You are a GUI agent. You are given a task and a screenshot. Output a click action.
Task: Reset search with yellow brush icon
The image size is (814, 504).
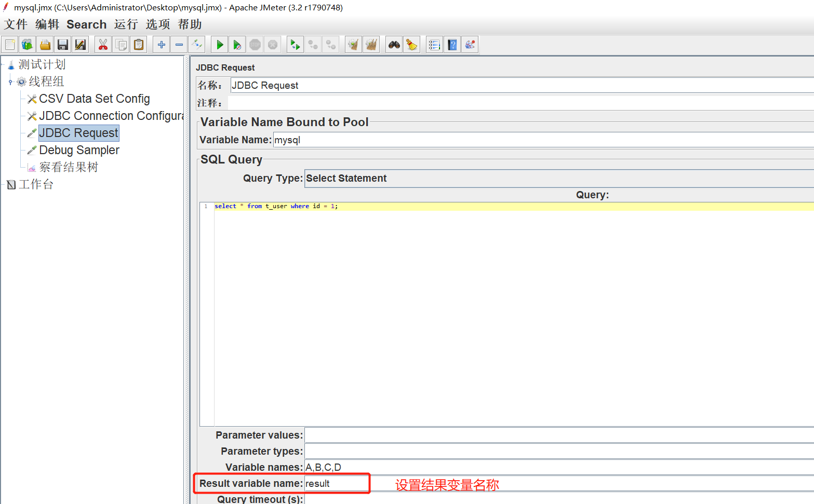coord(412,45)
